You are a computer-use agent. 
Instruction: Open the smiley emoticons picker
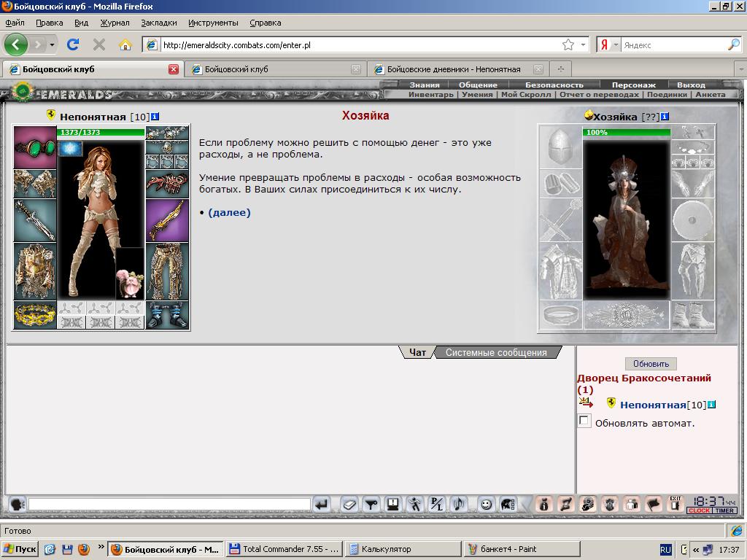(x=486, y=505)
